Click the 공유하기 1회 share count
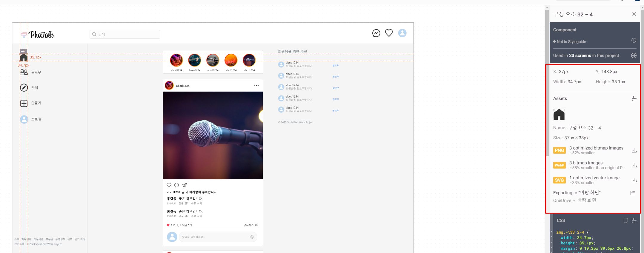The width and height of the screenshot is (644, 253). 251,225
